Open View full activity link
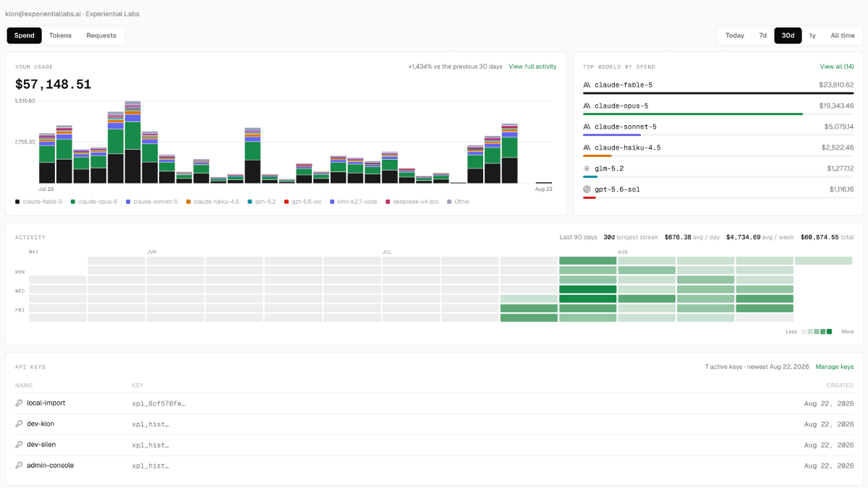This screenshot has height=488, width=868. point(532,67)
